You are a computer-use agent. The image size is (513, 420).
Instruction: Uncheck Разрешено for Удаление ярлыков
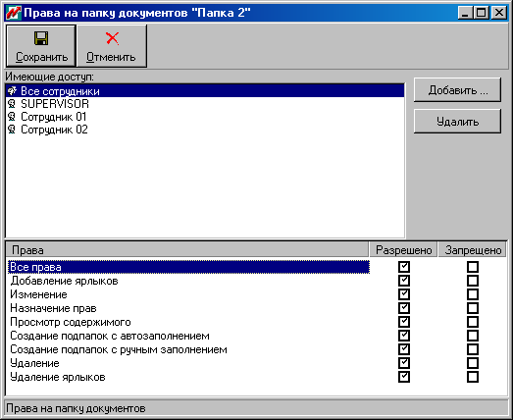pos(404,377)
